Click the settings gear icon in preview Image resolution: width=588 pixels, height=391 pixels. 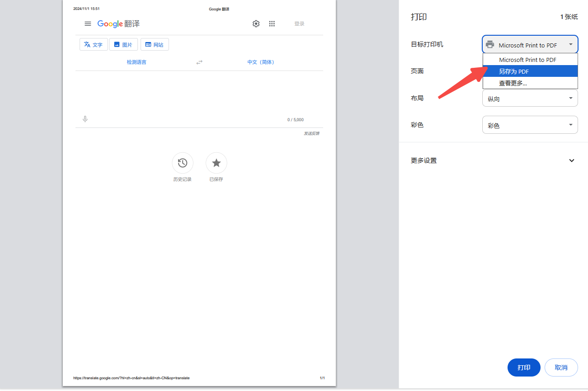click(x=256, y=24)
